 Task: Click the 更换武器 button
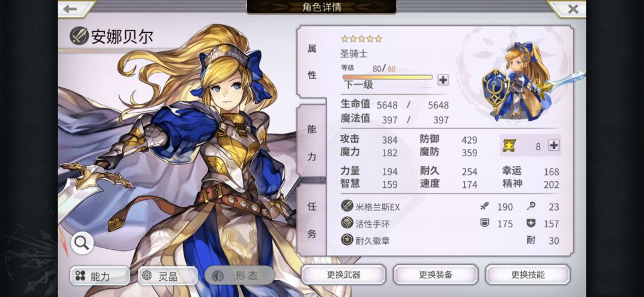coord(343,275)
